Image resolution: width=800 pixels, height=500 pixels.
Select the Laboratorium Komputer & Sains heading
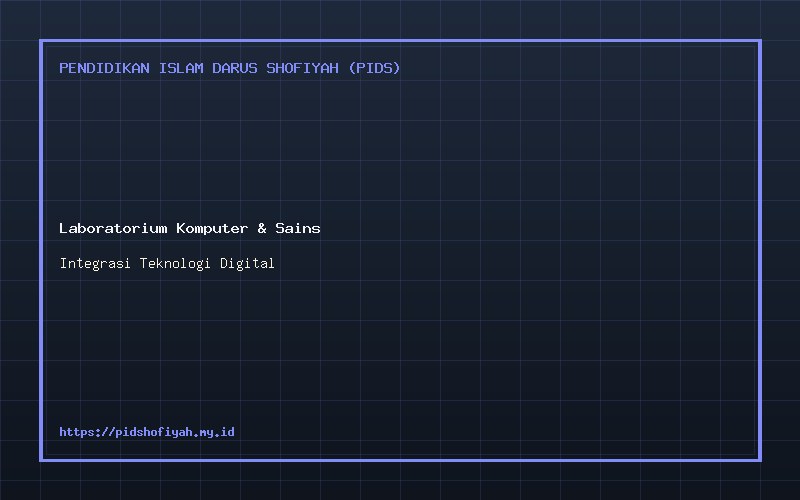(190, 228)
